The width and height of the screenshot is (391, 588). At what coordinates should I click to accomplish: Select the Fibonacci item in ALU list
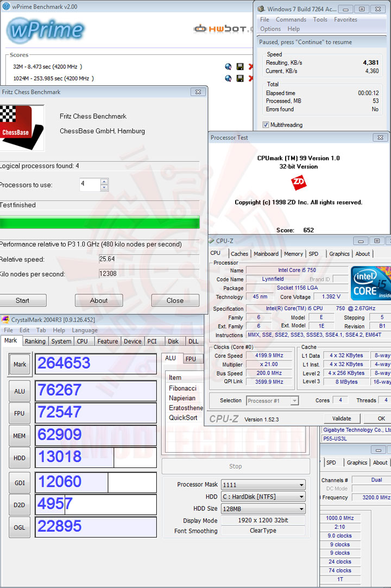click(183, 388)
